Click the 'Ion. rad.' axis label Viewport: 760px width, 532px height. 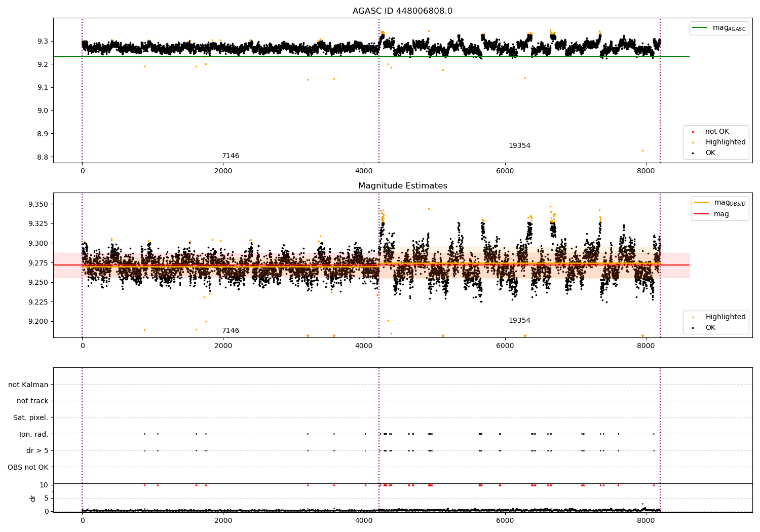[x=34, y=434]
